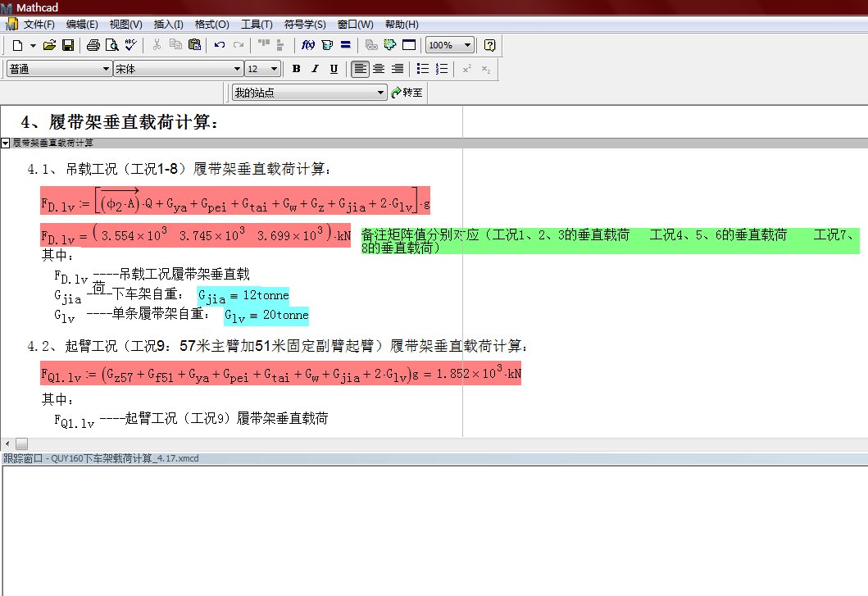
Task: Click the Insert Function f(x) icon
Action: 309,45
